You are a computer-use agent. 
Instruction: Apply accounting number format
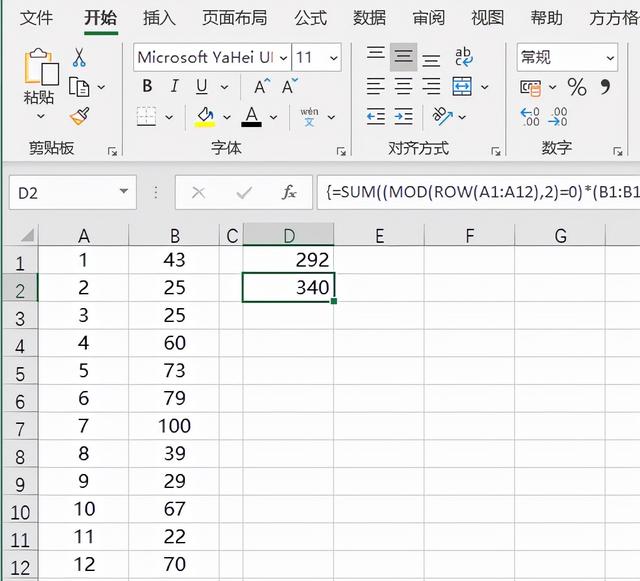(531, 87)
